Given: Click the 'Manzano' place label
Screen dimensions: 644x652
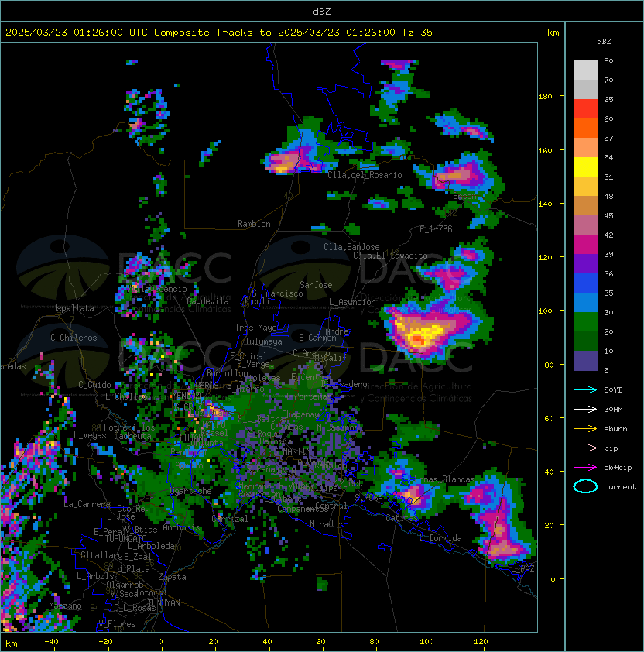Looking at the screenshot, I should [65, 606].
